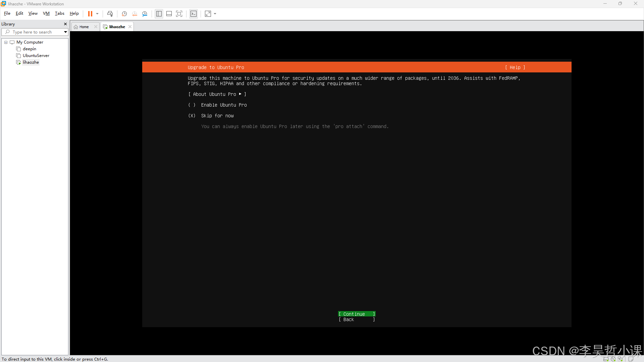Click the Help button in installer header
Screen dimensions: 644x362
click(515, 67)
